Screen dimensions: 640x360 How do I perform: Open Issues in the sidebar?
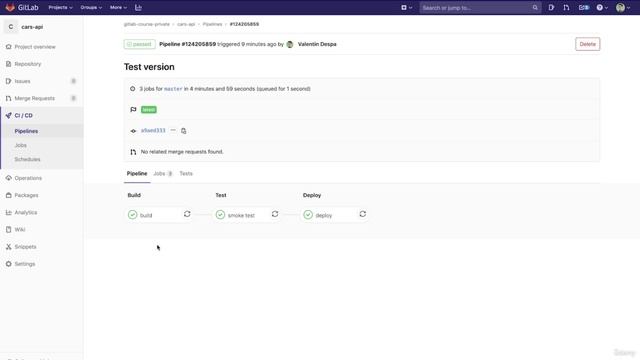pos(22,81)
